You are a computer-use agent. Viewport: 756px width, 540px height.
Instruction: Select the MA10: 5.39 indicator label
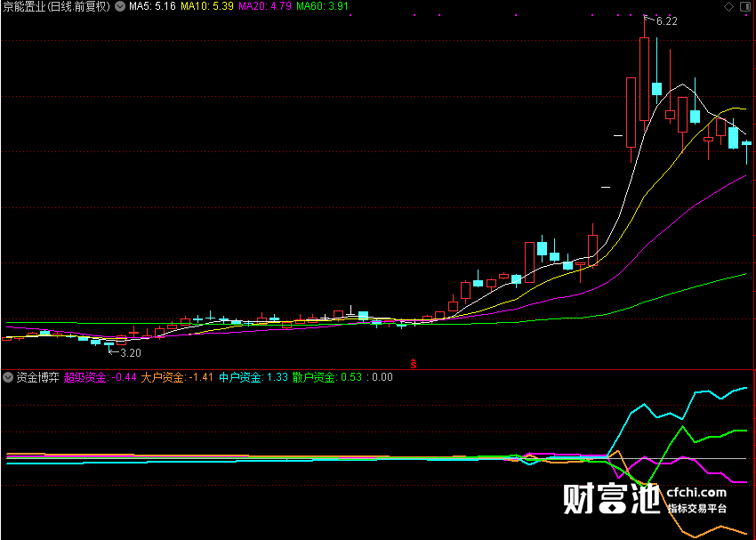click(x=207, y=7)
